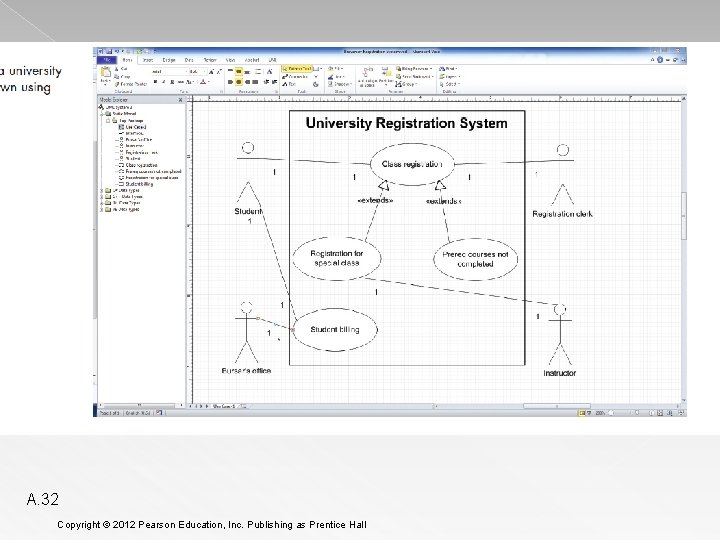Toggle Align Middle vertical alignment
The image size is (720, 540).
tap(239, 72)
